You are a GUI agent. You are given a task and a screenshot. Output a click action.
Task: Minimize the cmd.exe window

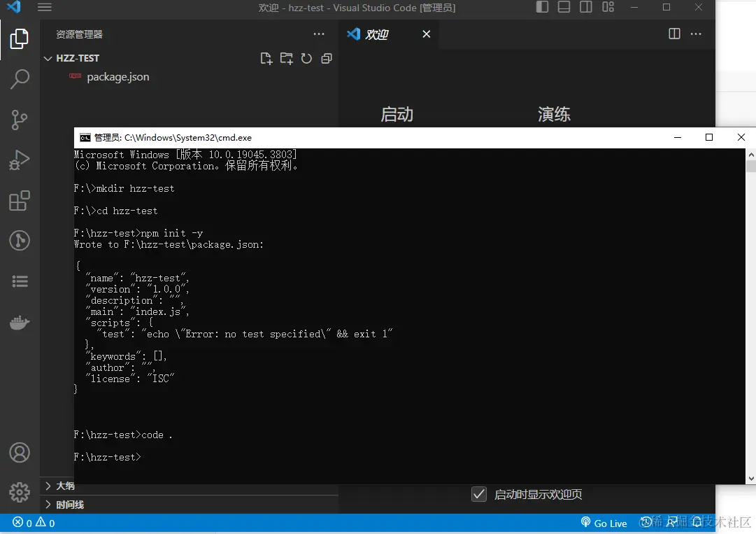678,137
